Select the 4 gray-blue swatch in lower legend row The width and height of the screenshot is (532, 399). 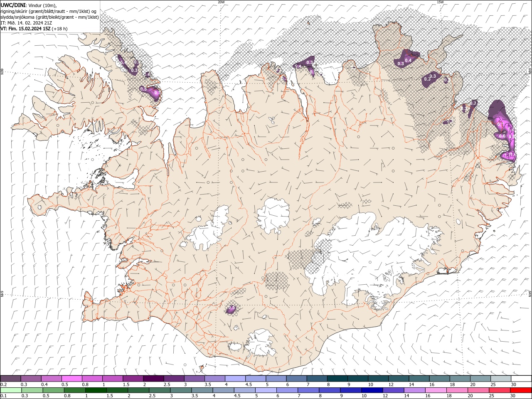click(x=223, y=390)
